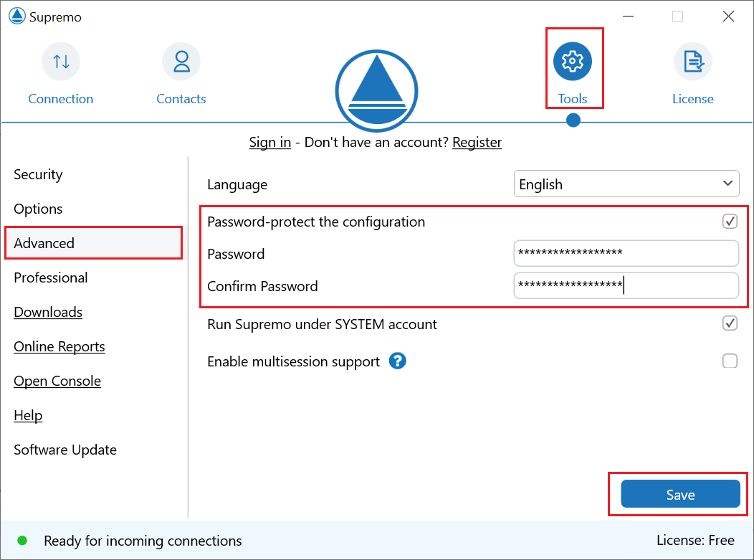This screenshot has height=560, width=754.
Task: Open the License icon
Action: pyautogui.click(x=692, y=61)
